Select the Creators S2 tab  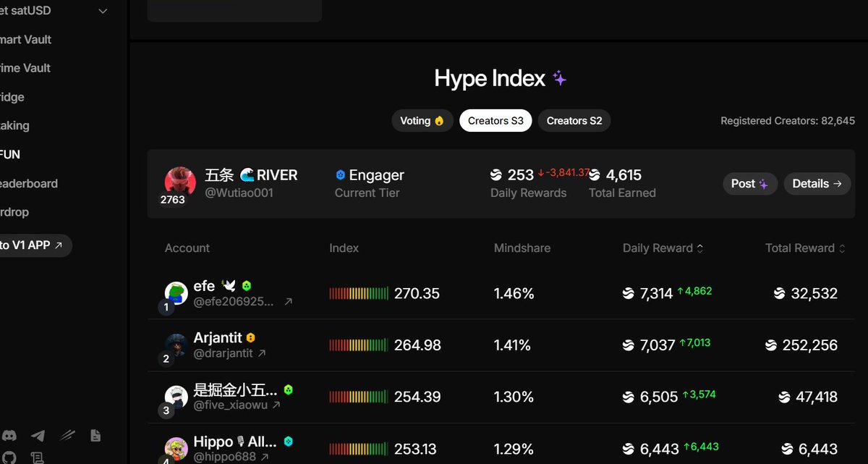574,121
